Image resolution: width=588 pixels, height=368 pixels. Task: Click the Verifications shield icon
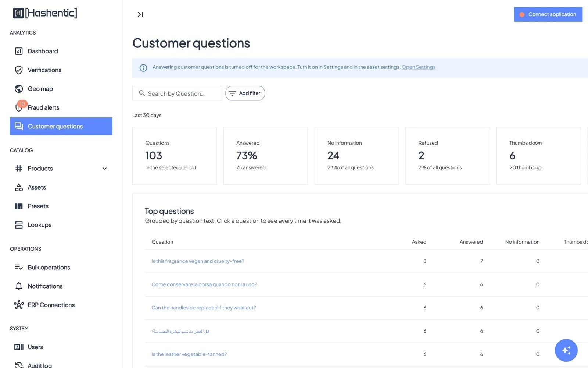click(19, 70)
